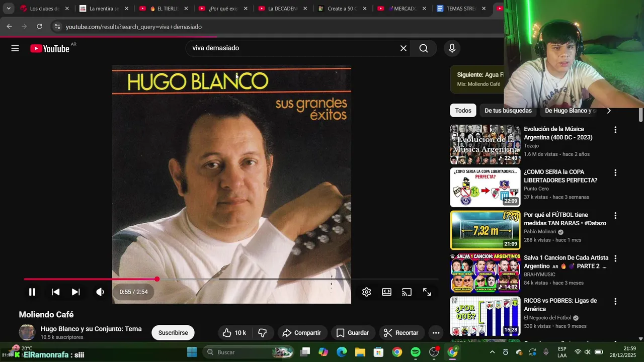Screen dimensions: 644x362
Task: Switch to TEMAS STREA tab
Action: coord(460,9)
